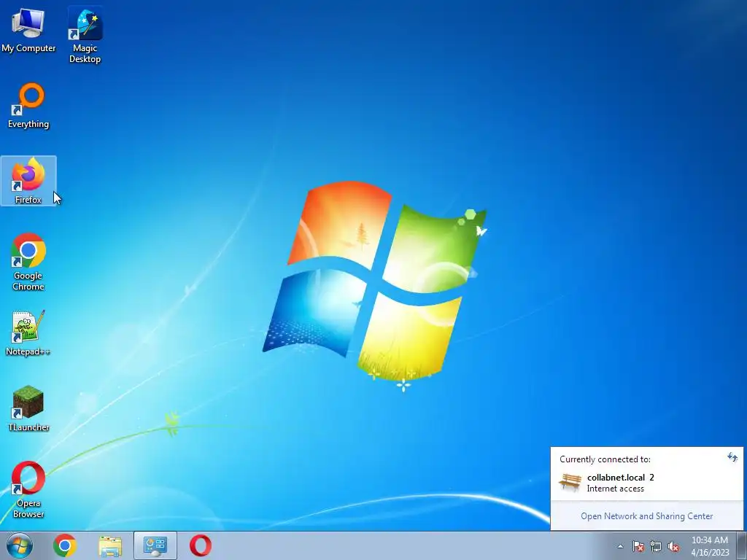Select the collabnet.local 2 network entry
This screenshot has width=747, height=560.
tap(646, 483)
